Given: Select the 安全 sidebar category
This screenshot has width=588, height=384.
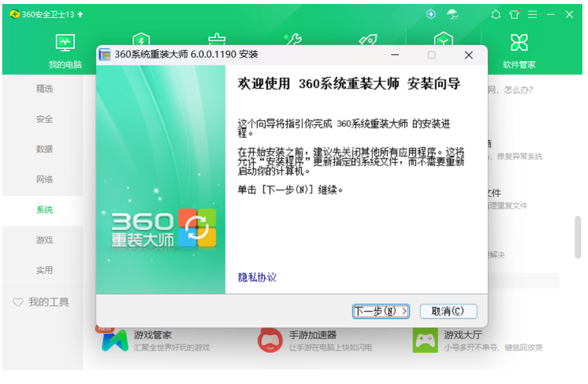Looking at the screenshot, I should pos(44,119).
